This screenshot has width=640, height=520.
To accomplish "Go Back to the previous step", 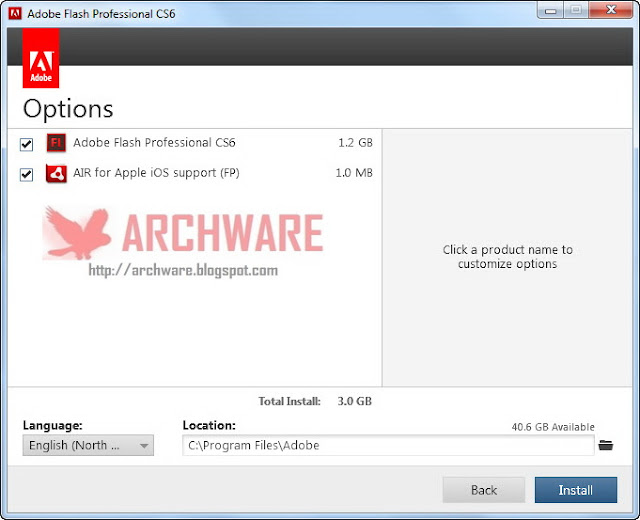I will pyautogui.click(x=484, y=490).
